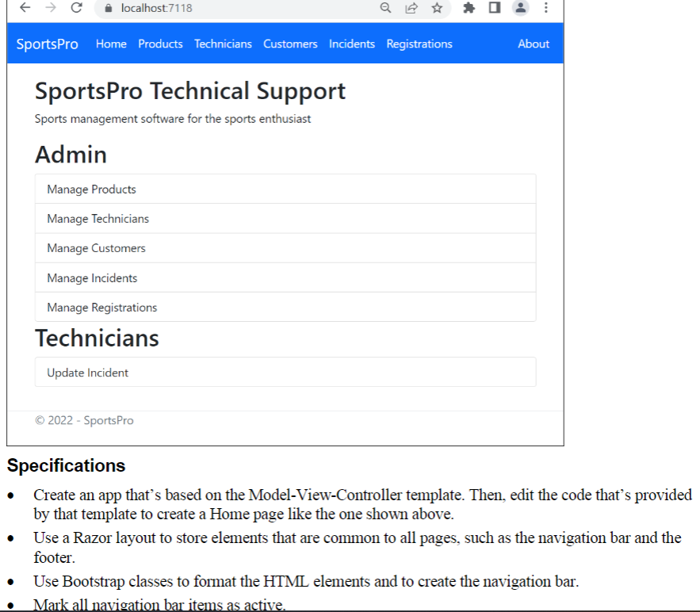This screenshot has width=700, height=612.
Task: Select the Incidents navigation item
Action: 351,44
